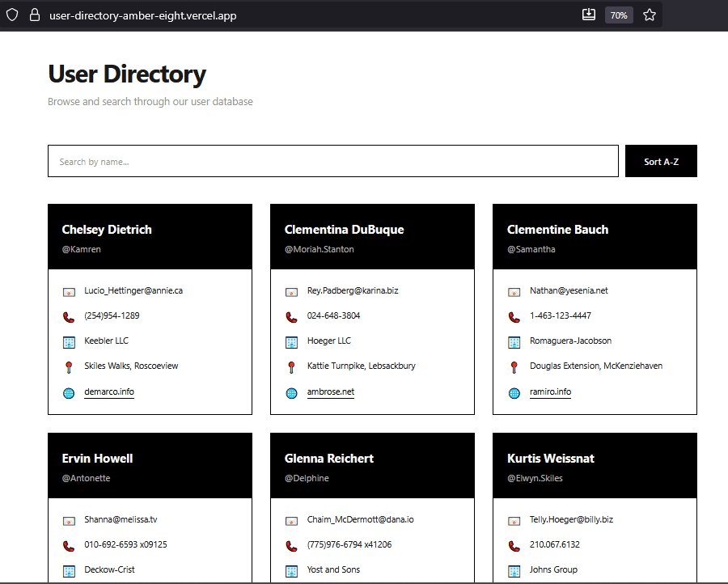Bookmark this page with the star icon
Viewport: 728px width, 584px height.
tap(650, 15)
